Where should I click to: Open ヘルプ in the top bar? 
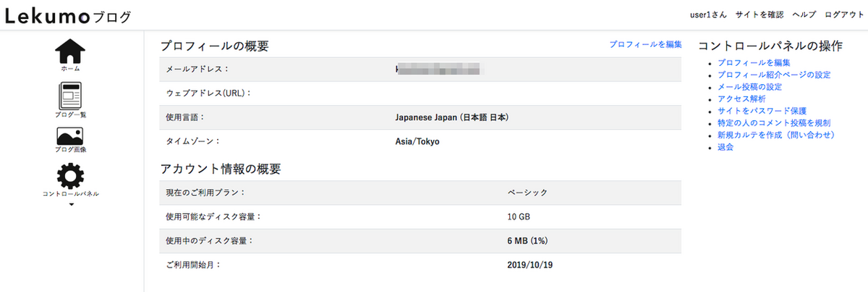point(804,14)
